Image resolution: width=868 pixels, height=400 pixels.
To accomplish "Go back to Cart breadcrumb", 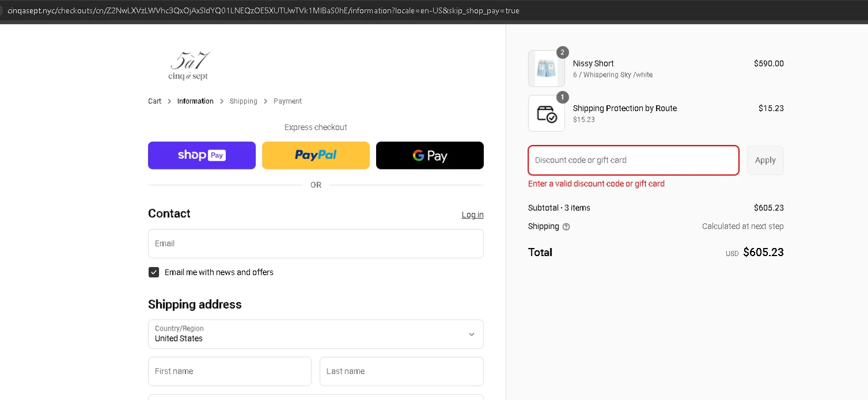I will (155, 101).
